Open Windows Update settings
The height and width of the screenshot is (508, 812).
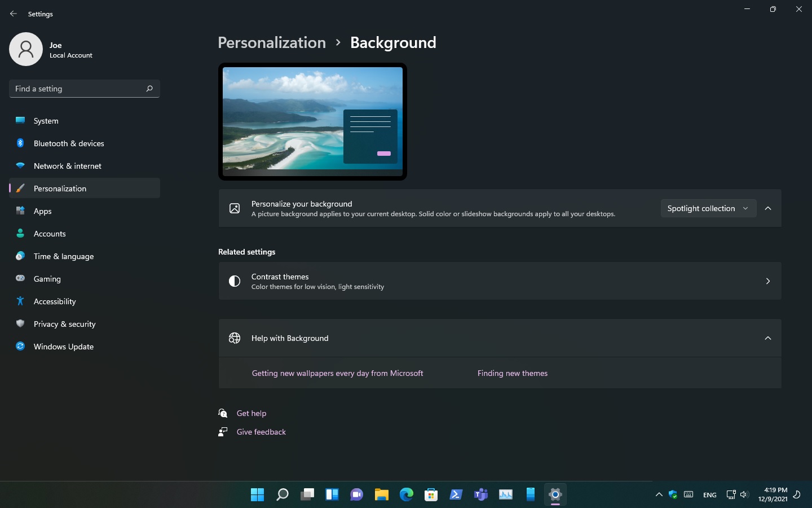[63, 347]
